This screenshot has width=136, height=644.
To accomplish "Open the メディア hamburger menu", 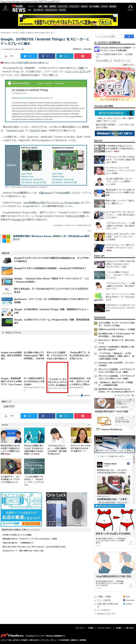I will point(5,8).
